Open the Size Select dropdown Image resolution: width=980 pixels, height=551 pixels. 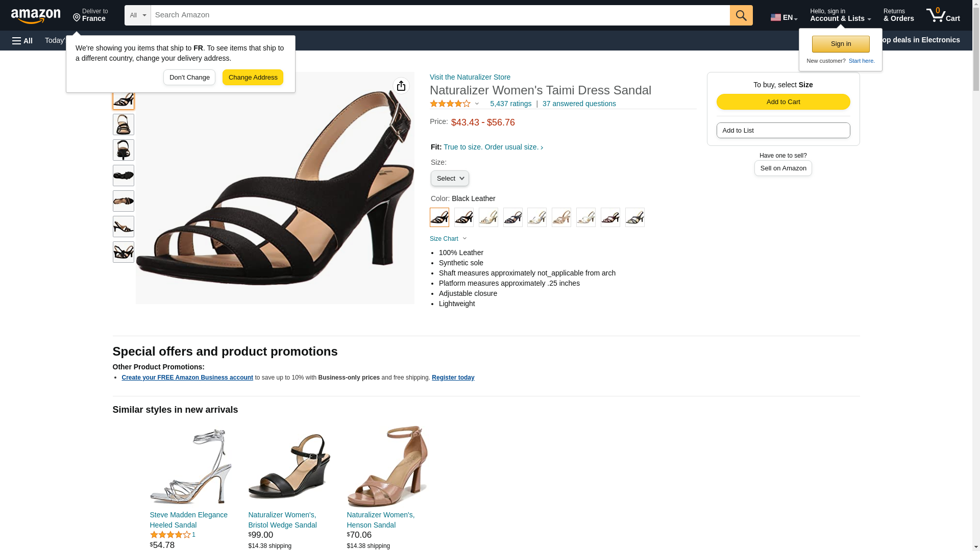(449, 178)
